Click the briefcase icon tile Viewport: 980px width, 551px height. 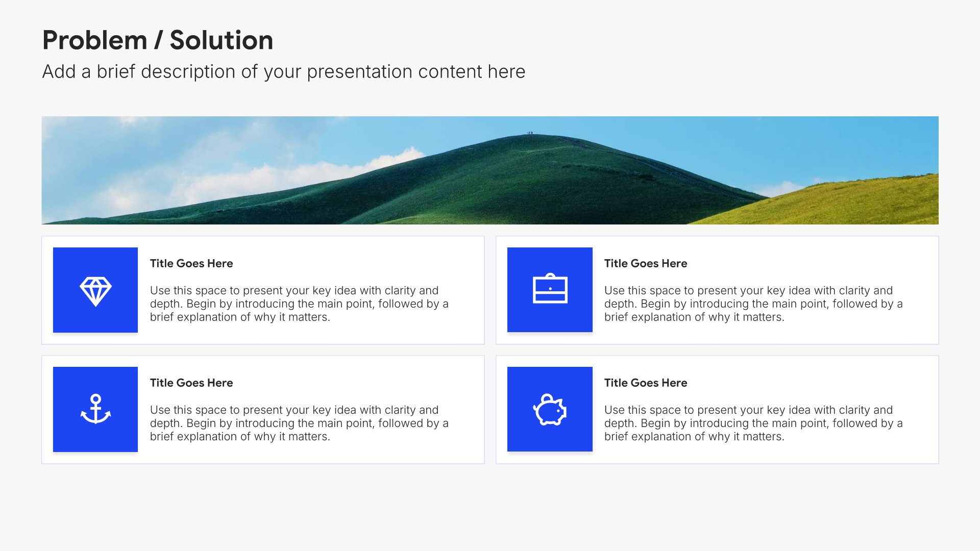coord(550,290)
